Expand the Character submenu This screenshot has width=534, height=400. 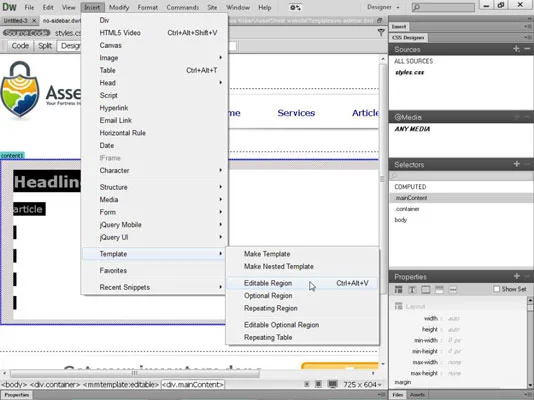click(x=155, y=170)
